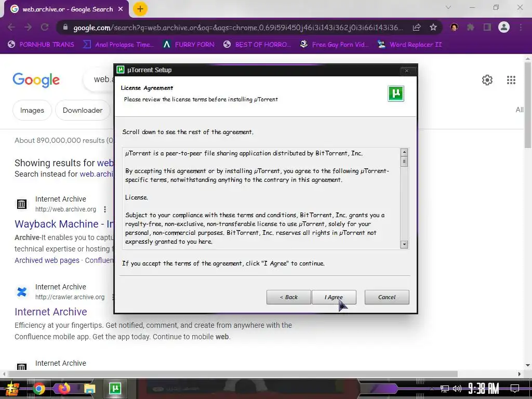
Task: Click the Confluence favicon in second result
Action: 22,292
